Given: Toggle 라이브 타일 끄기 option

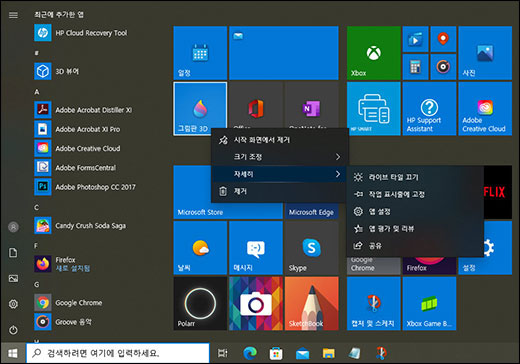Looking at the screenshot, I should (x=415, y=177).
